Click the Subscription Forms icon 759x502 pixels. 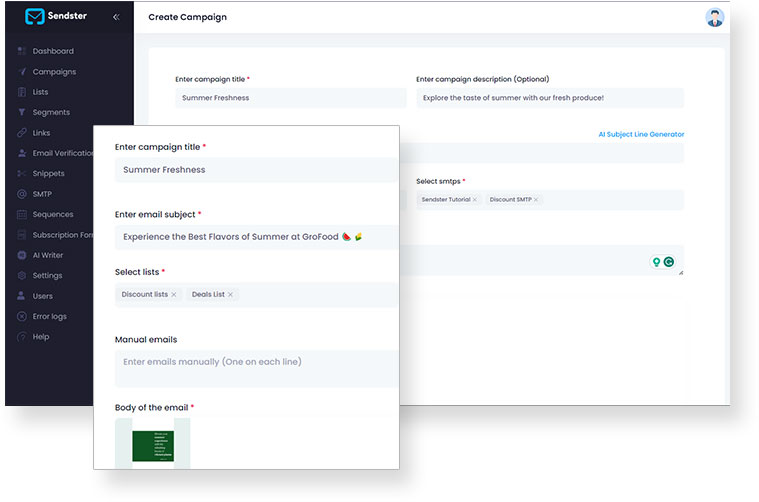[22, 235]
